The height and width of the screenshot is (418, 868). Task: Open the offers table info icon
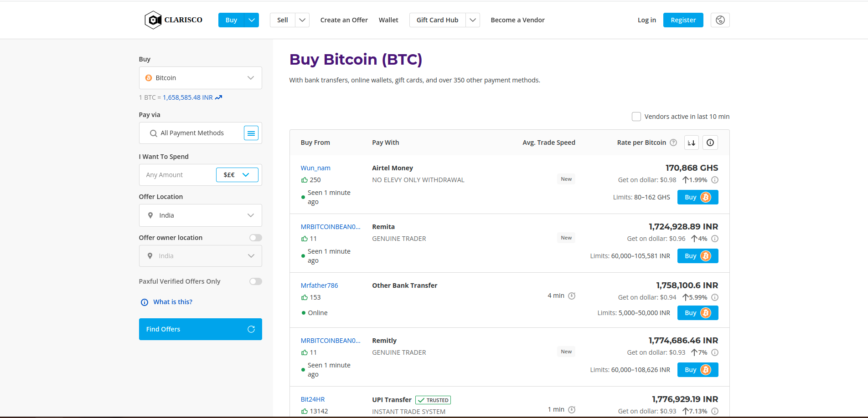pyautogui.click(x=710, y=143)
